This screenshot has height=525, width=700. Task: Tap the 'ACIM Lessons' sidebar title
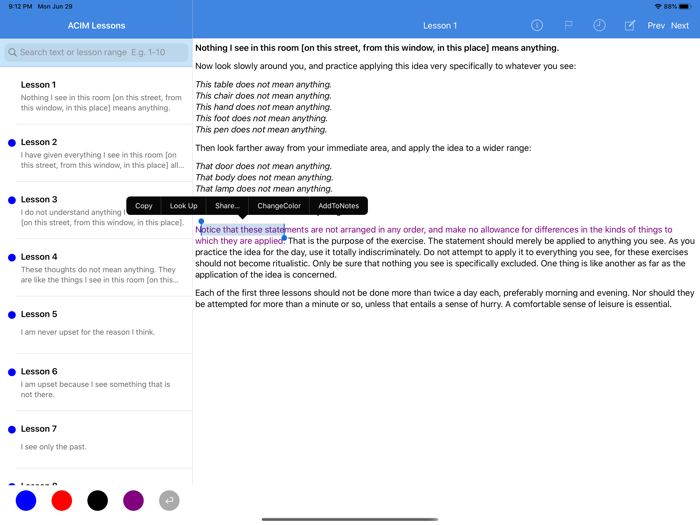pyautogui.click(x=96, y=25)
